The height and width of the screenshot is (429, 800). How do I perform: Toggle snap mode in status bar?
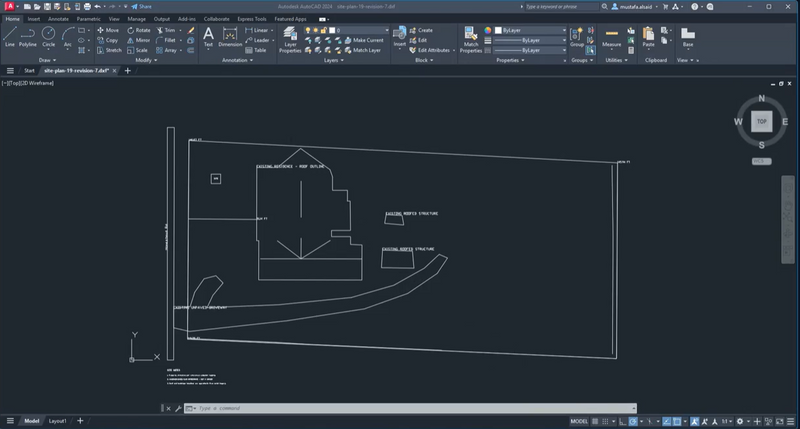[x=605, y=421]
